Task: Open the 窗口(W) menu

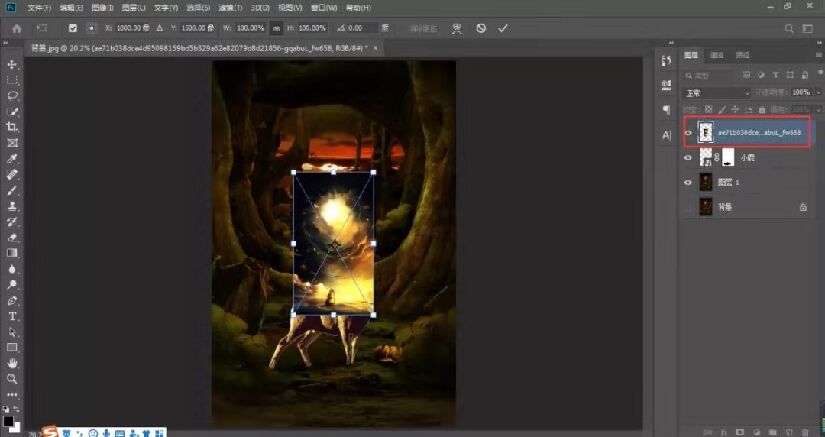Action: 324,8
